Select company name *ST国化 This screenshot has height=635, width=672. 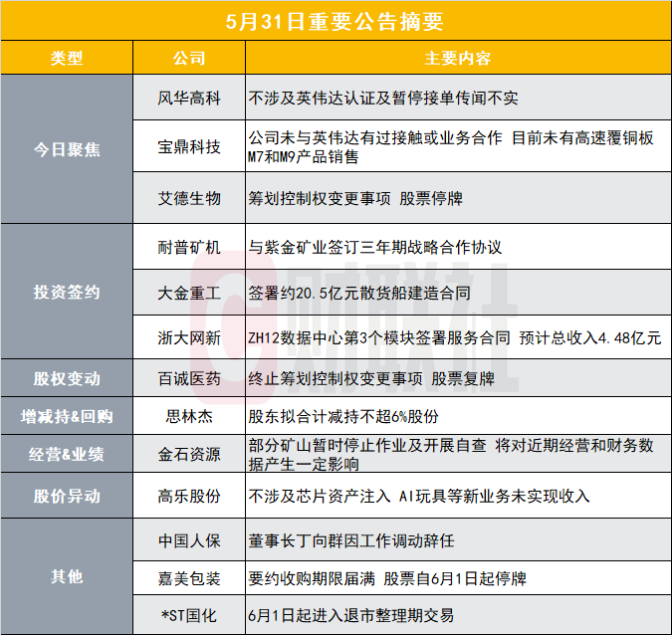[189, 616]
